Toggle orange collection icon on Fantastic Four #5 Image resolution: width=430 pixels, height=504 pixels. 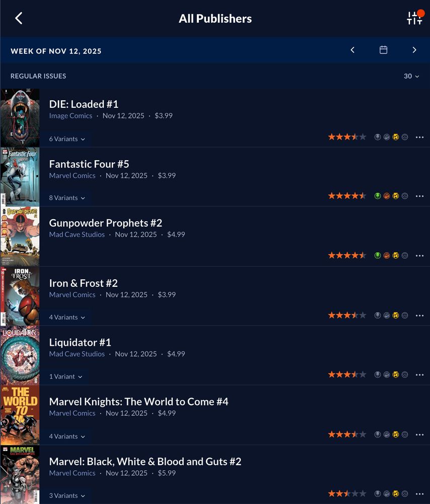(x=387, y=196)
